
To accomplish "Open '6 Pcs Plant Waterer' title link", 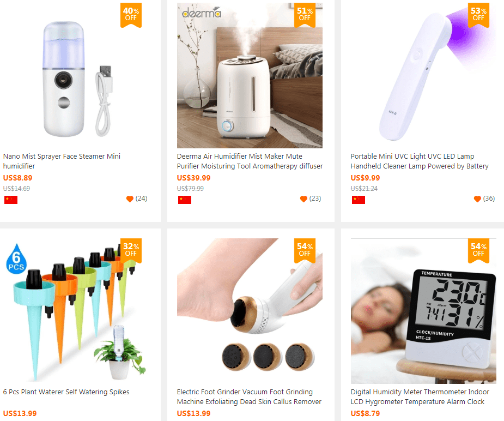I will click(x=66, y=392).
